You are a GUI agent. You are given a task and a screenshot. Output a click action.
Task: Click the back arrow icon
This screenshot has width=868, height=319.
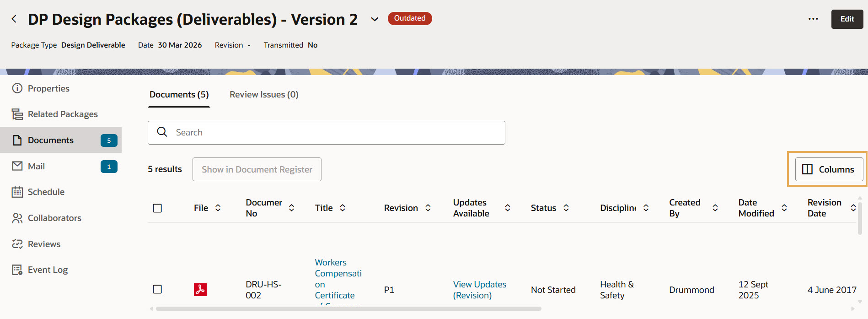click(x=14, y=19)
